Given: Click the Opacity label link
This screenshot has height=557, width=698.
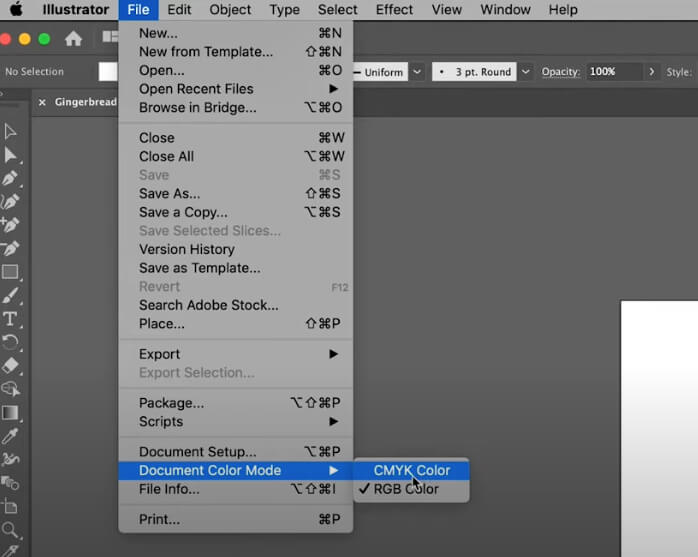Looking at the screenshot, I should [x=560, y=72].
